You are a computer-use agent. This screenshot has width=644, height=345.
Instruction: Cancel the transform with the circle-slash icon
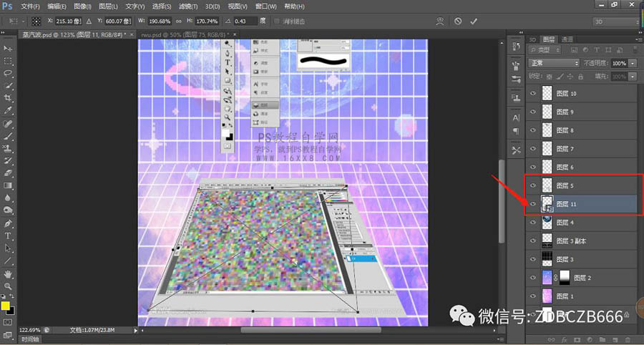458,21
